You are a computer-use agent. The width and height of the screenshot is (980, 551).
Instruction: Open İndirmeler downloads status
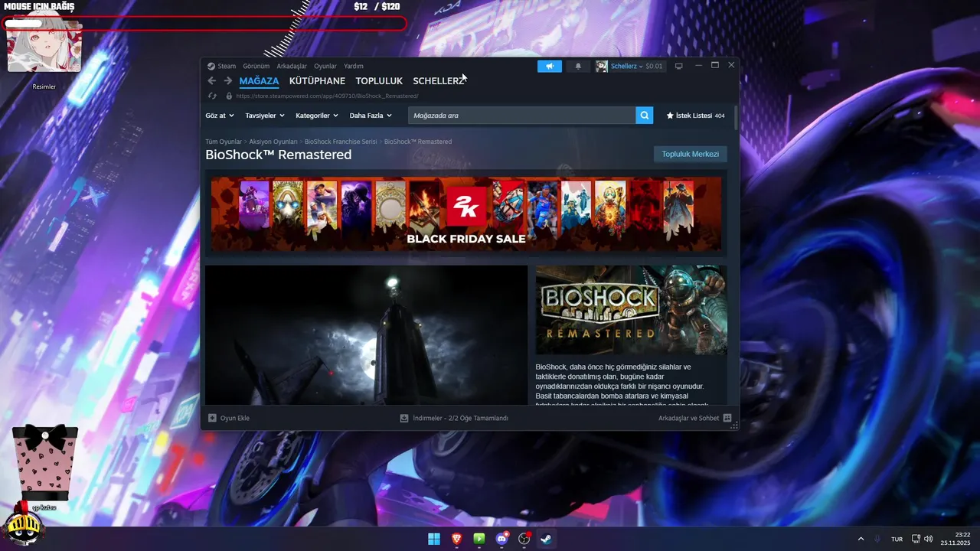point(454,418)
